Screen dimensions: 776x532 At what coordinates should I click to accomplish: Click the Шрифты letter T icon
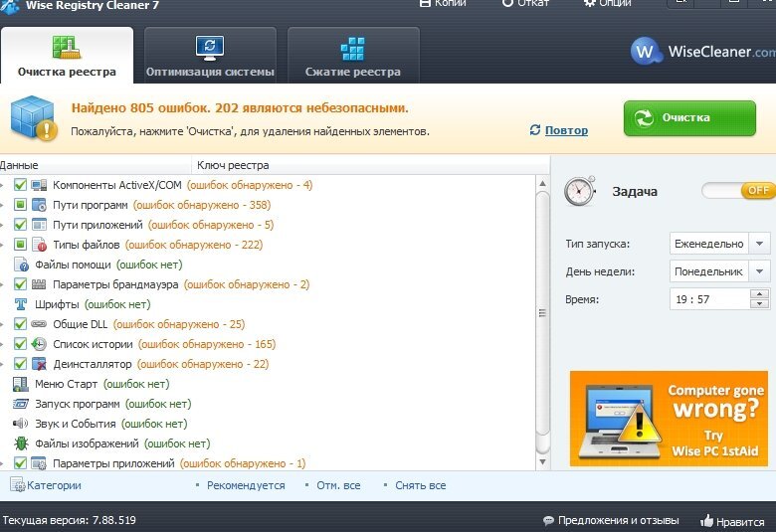point(21,304)
